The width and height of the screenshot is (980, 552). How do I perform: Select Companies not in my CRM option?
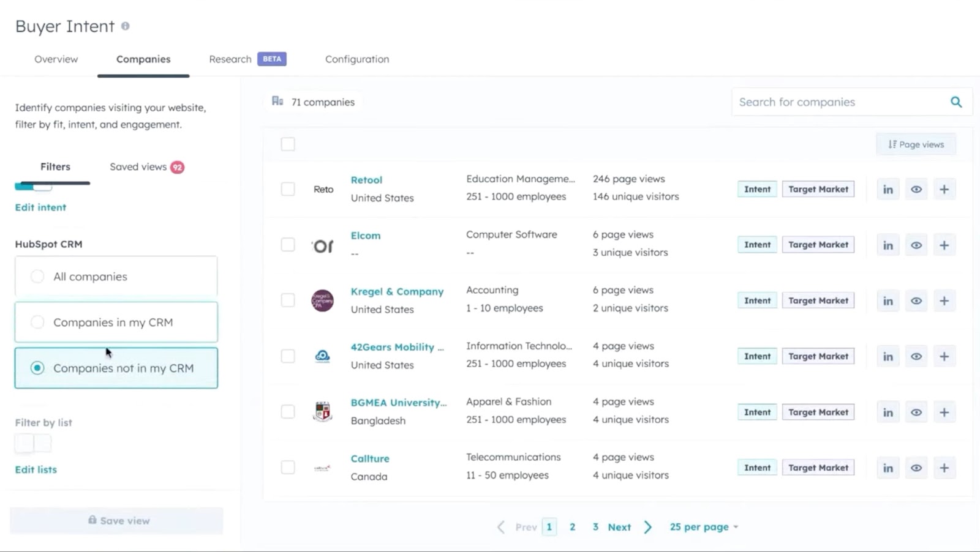click(116, 368)
